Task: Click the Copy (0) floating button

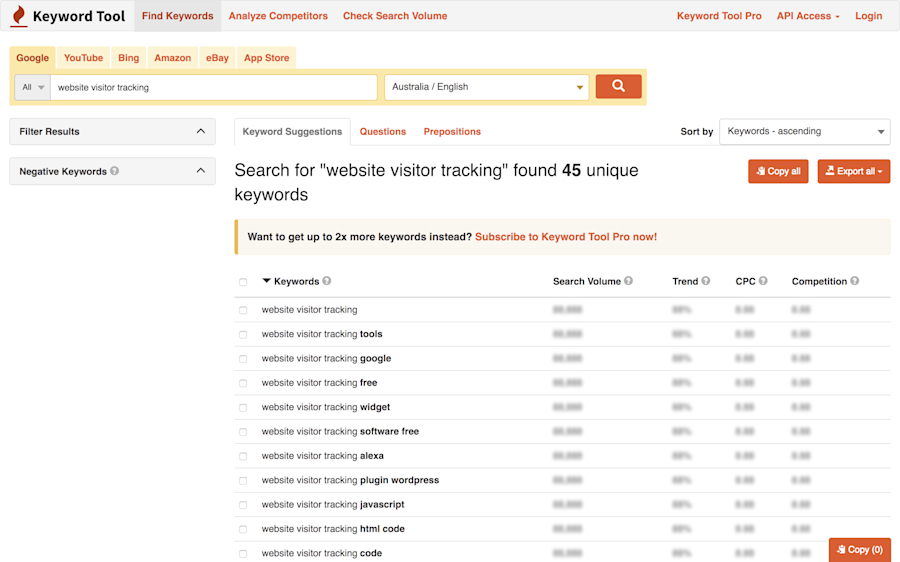Action: 859,549
